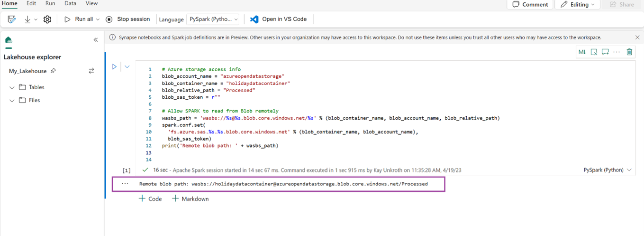
Task: Collapse the Lakehouse explorer panel
Action: point(96,40)
